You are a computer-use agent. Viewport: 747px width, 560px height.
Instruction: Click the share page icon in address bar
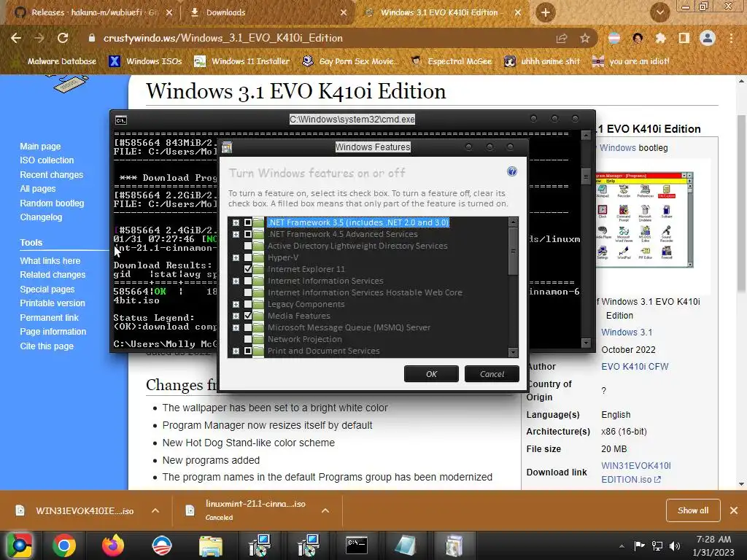pos(562,39)
